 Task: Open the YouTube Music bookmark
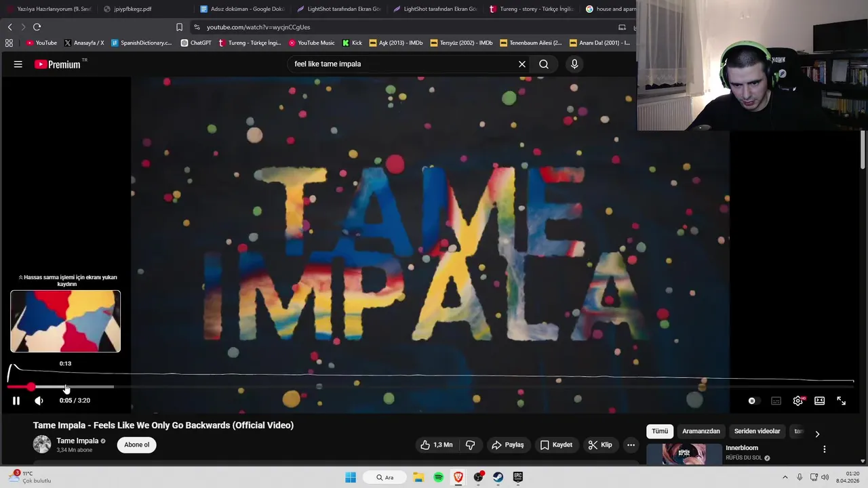coord(312,43)
